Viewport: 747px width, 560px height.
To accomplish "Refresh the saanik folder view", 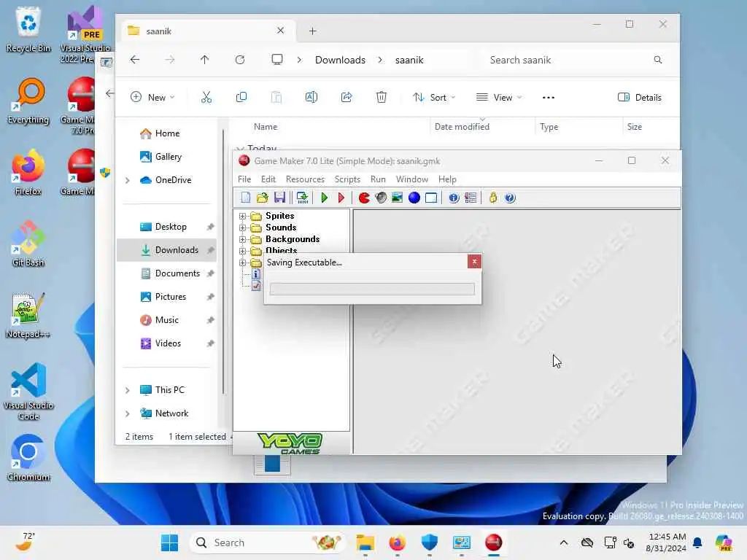I will (x=239, y=60).
